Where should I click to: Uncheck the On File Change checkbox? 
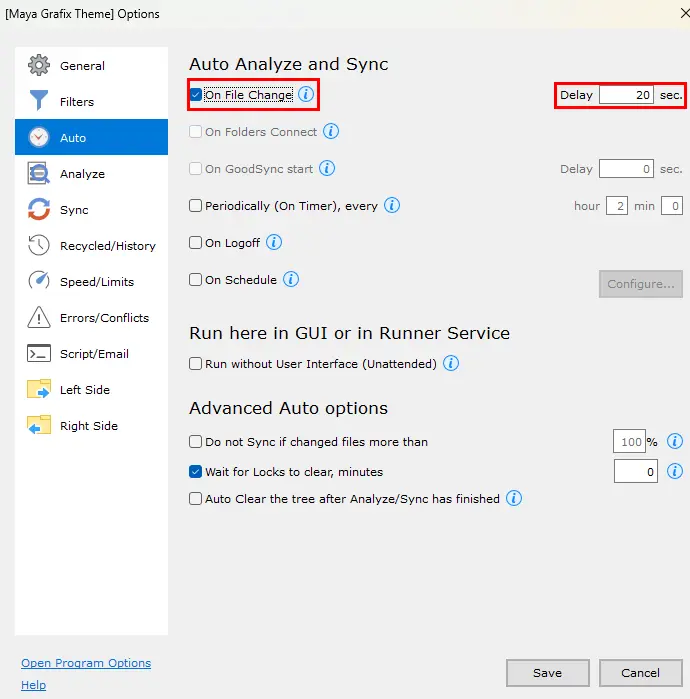pyautogui.click(x=195, y=95)
